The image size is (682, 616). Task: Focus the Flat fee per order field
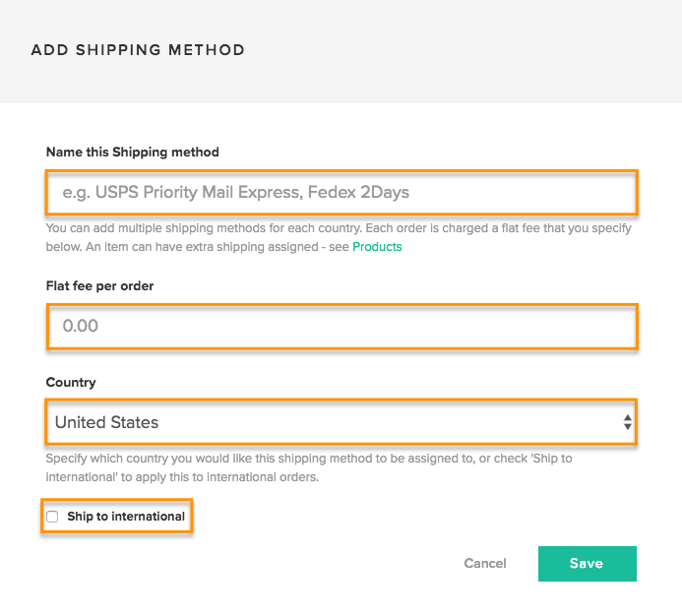tap(341, 327)
